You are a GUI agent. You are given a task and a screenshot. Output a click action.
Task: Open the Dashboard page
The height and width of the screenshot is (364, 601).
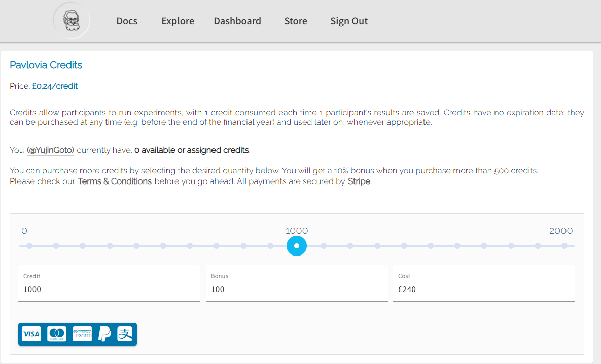click(237, 21)
